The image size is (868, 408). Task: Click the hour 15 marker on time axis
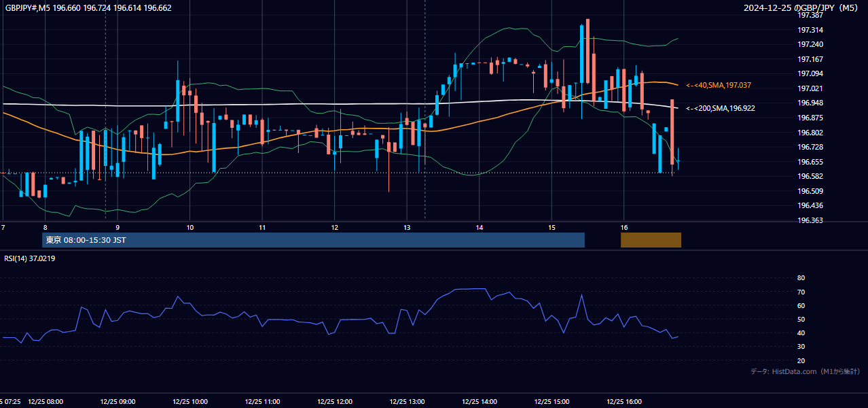551,227
